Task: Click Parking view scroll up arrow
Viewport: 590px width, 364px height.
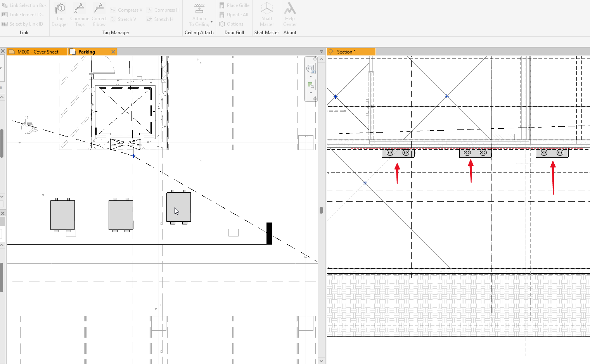Action: [321, 59]
